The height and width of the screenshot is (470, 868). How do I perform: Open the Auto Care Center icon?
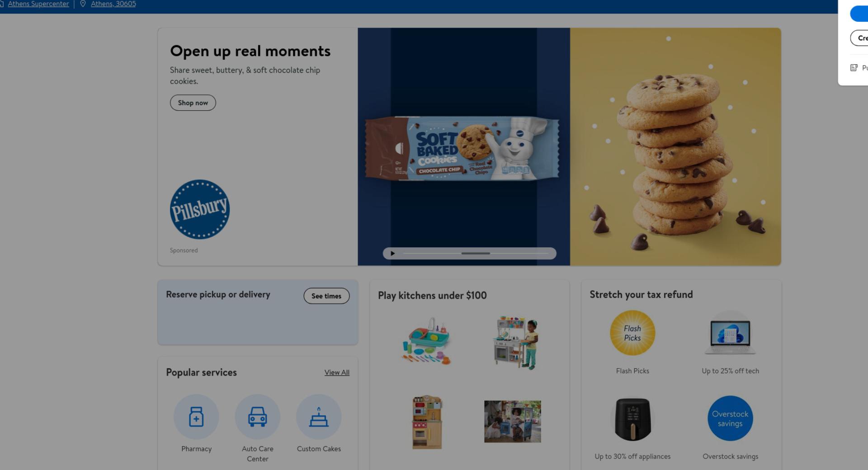pos(257,417)
